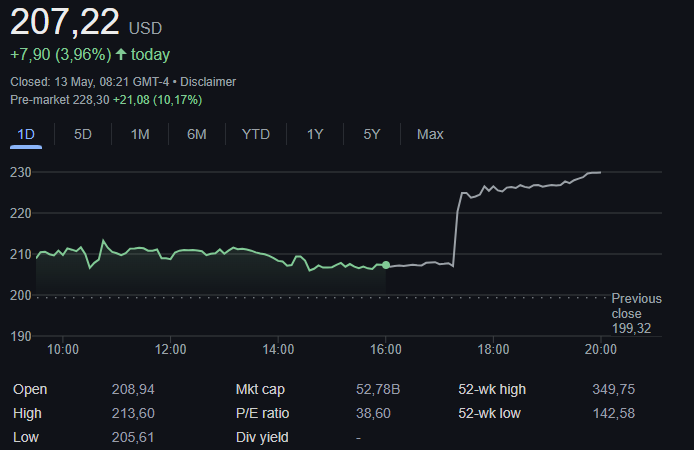
Task: Click the P/E ratio value 38,60
Action: point(373,413)
